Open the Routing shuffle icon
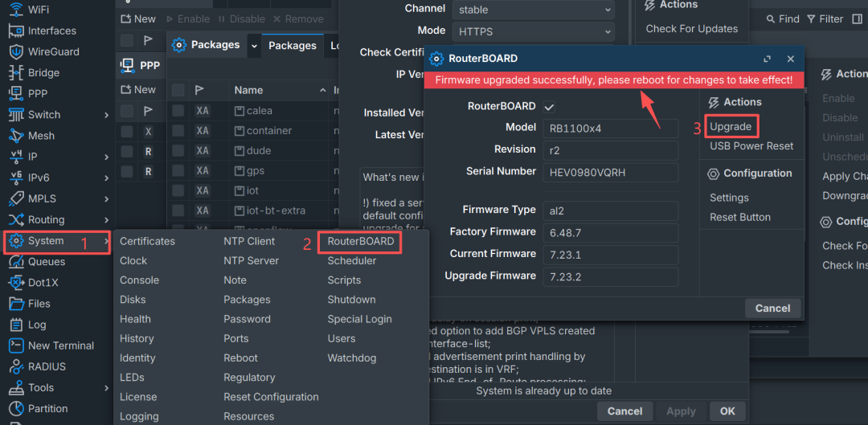The height and width of the screenshot is (425, 868). pos(17,219)
